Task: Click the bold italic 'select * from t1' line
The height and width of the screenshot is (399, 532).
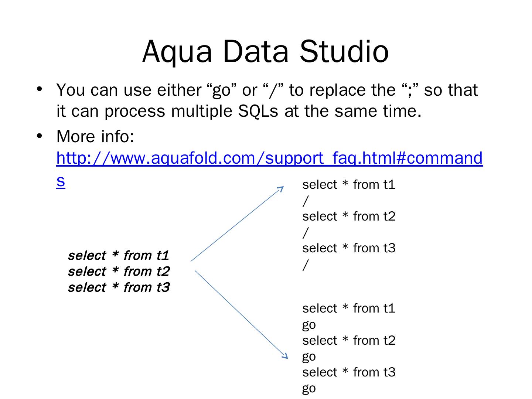Action: [119, 255]
